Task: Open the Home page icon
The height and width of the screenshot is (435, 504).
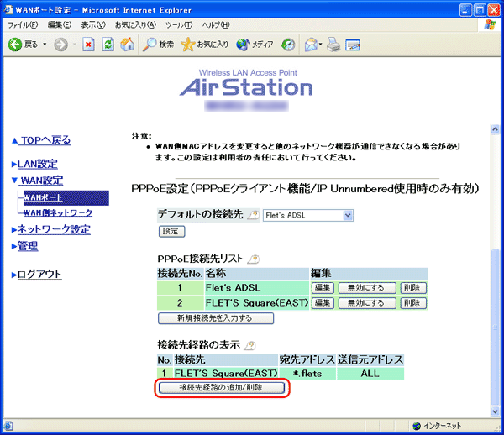Action: (x=128, y=45)
